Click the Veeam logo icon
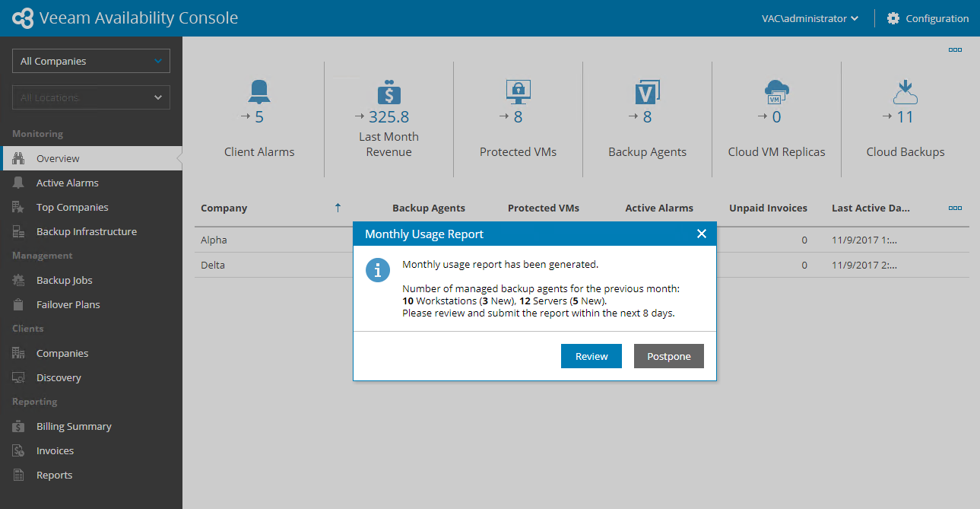Viewport: 980px width, 509px height. tap(24, 18)
